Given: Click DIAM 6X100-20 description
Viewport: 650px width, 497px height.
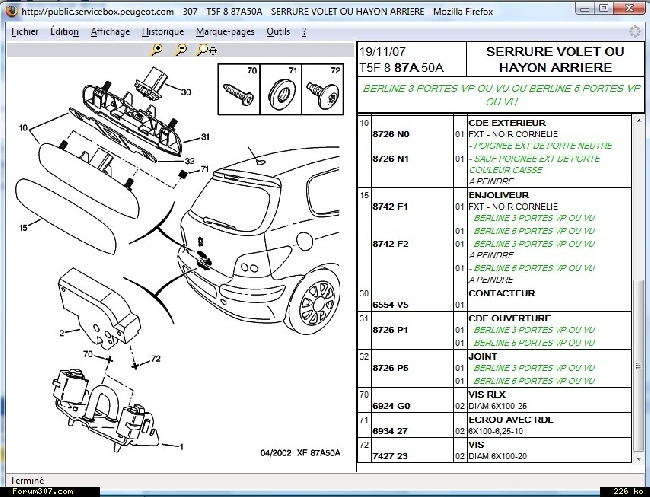Looking at the screenshot, I should coord(497,456).
